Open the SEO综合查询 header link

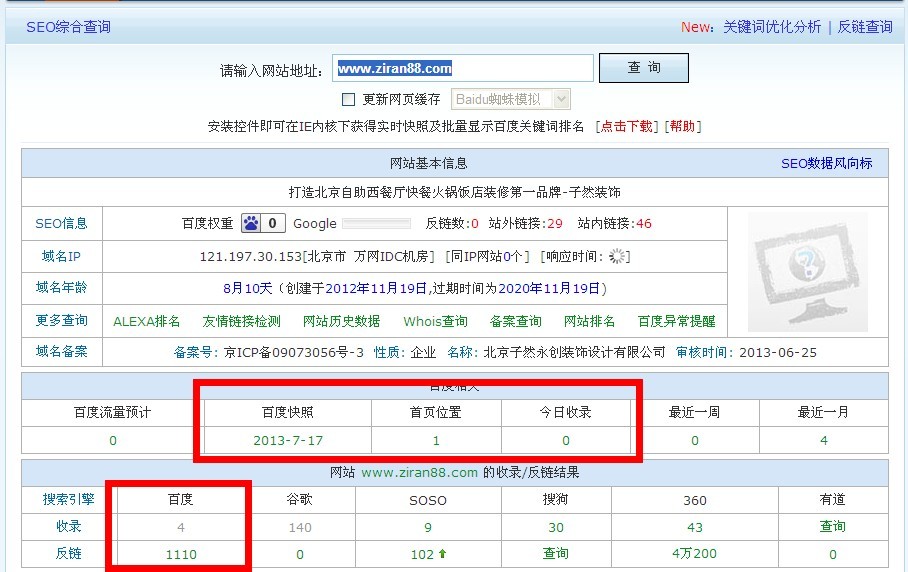pyautogui.click(x=68, y=27)
